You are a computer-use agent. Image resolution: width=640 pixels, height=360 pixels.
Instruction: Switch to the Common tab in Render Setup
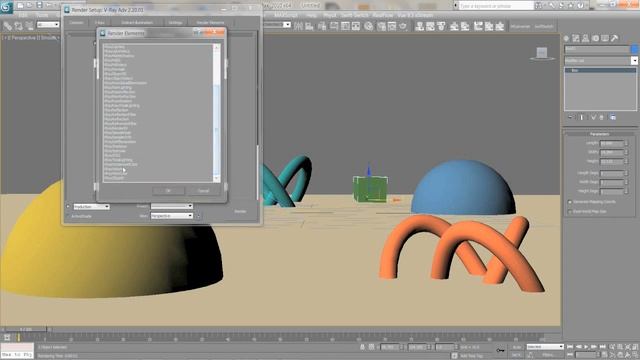76,23
